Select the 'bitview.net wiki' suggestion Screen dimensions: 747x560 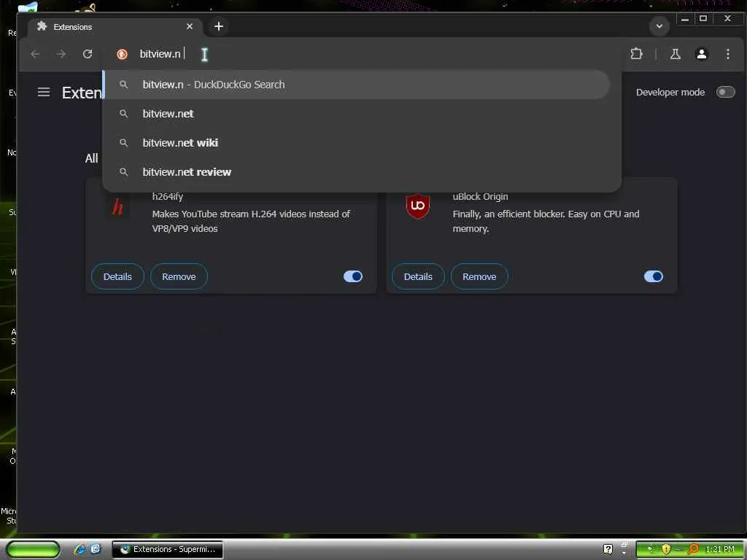tap(356, 143)
